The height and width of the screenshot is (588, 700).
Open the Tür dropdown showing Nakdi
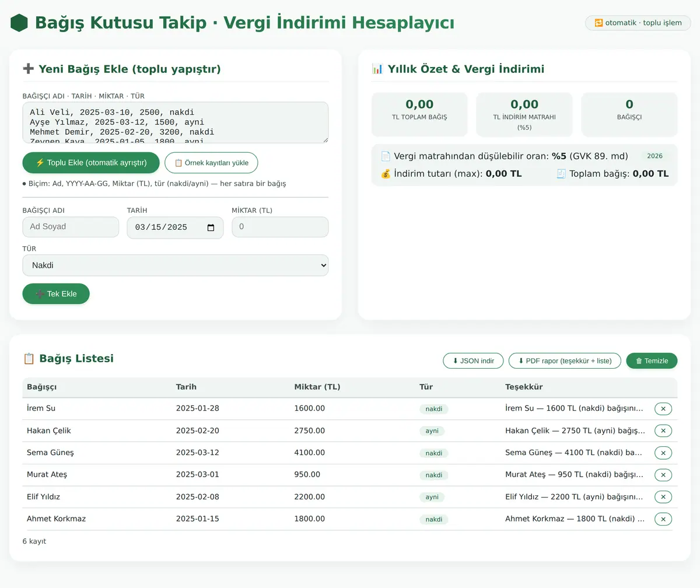(176, 265)
